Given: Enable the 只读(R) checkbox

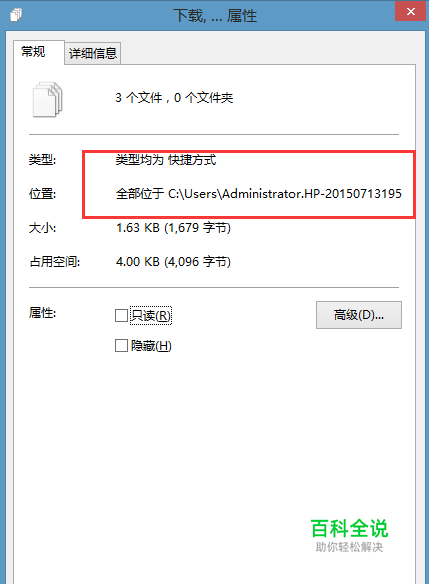Looking at the screenshot, I should tap(121, 315).
